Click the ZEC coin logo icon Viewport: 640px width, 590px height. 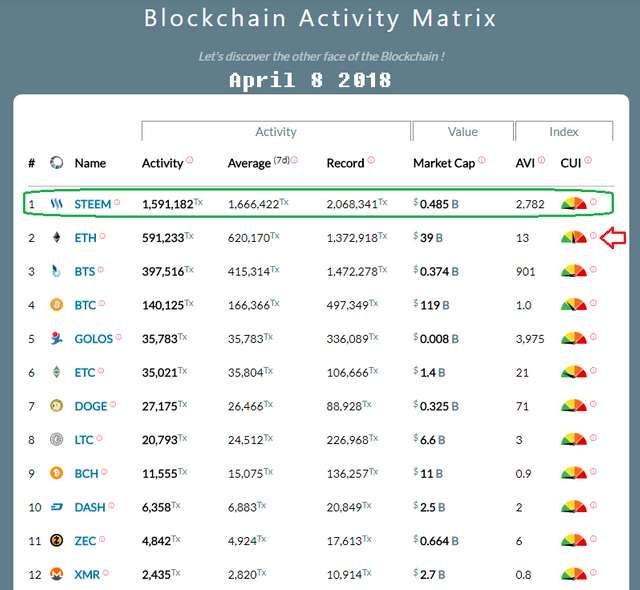click(x=56, y=541)
